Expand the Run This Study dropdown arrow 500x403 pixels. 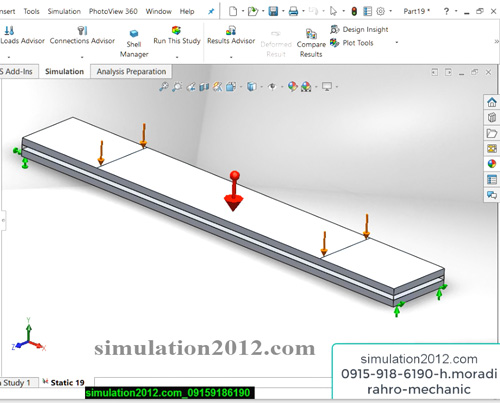pyautogui.click(x=177, y=57)
